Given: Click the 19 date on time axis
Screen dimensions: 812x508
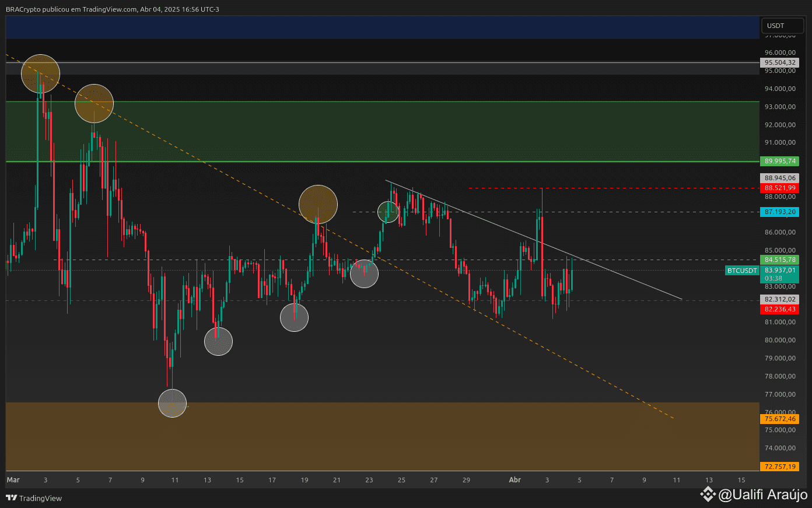Looking at the screenshot, I should coord(304,480).
